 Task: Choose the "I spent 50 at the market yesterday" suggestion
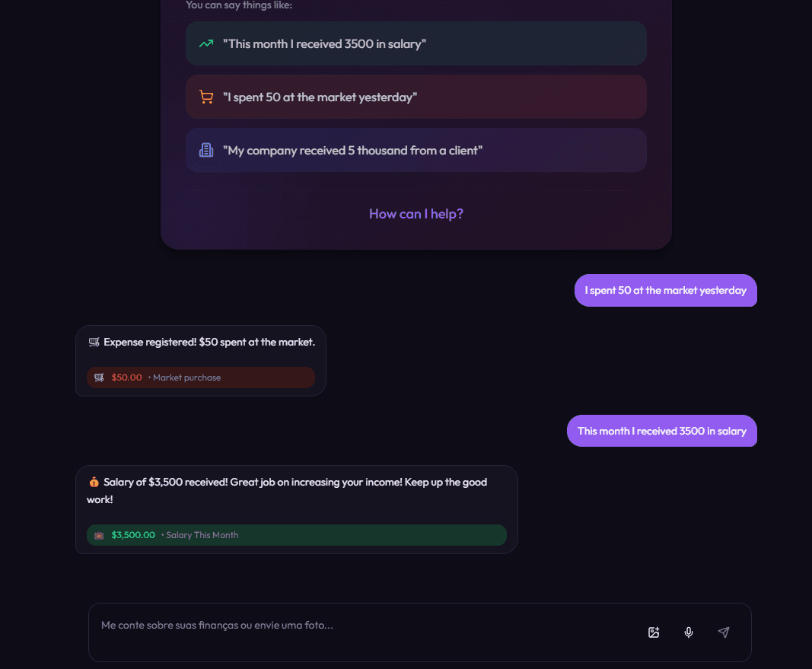416,97
